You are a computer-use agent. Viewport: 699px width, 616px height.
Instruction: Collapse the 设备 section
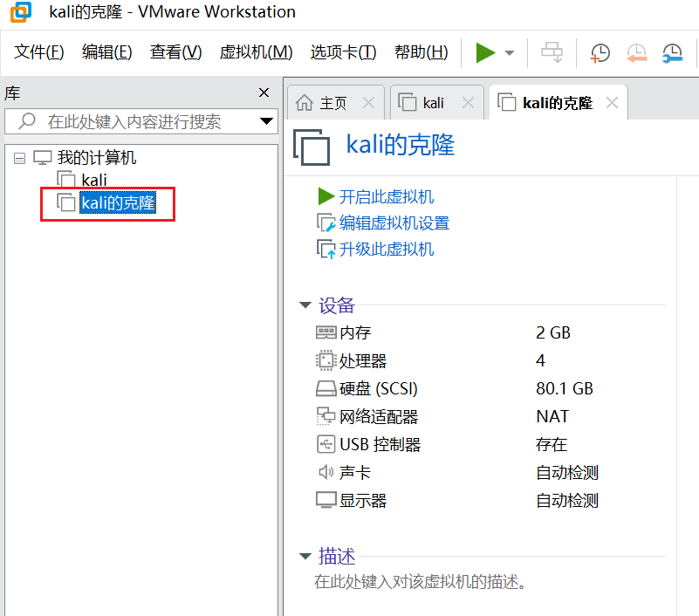point(305,305)
